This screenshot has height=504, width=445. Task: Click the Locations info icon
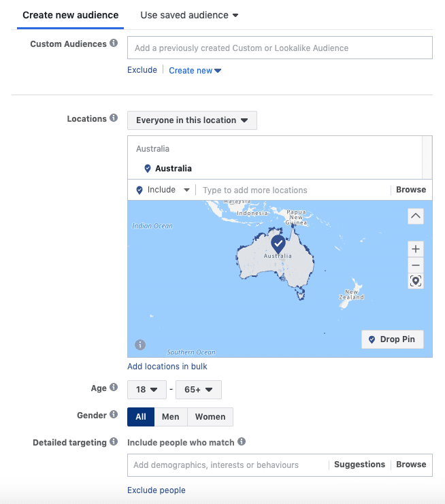(114, 118)
